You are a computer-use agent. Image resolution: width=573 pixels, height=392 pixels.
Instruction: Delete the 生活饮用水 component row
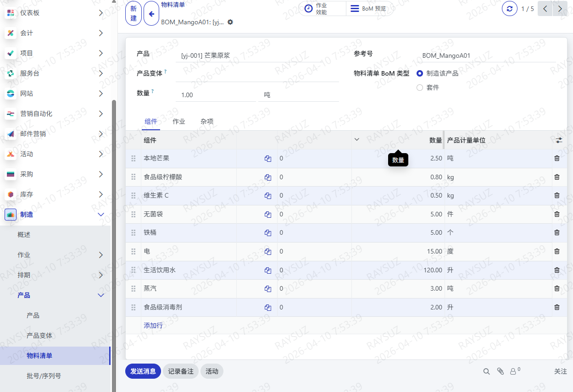pyautogui.click(x=557, y=270)
